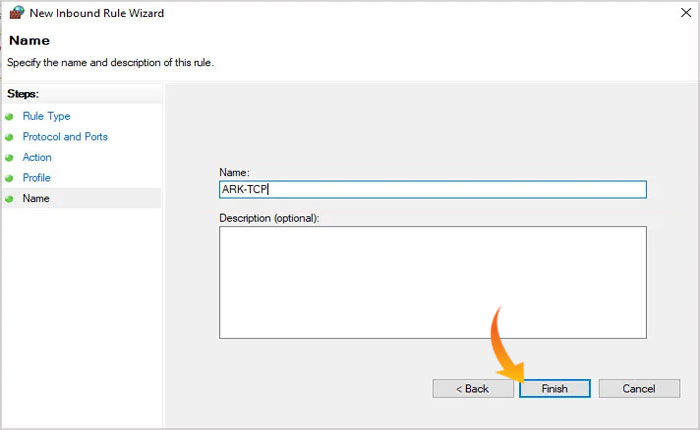Screen dimensions: 700x430
Task: Jump to the Action step
Action: 37,158
